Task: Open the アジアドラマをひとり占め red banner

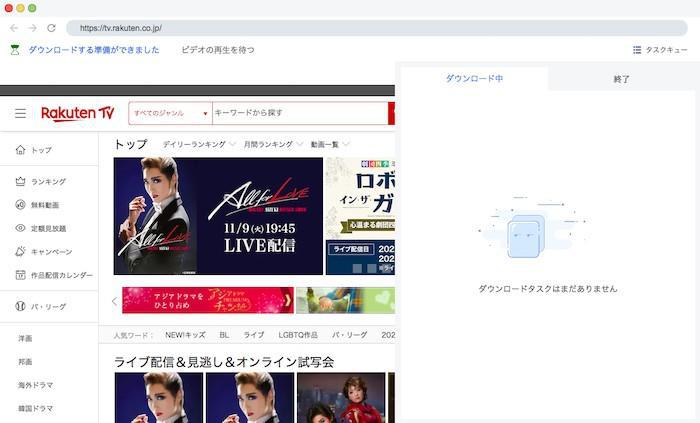Action: pyautogui.click(x=208, y=300)
